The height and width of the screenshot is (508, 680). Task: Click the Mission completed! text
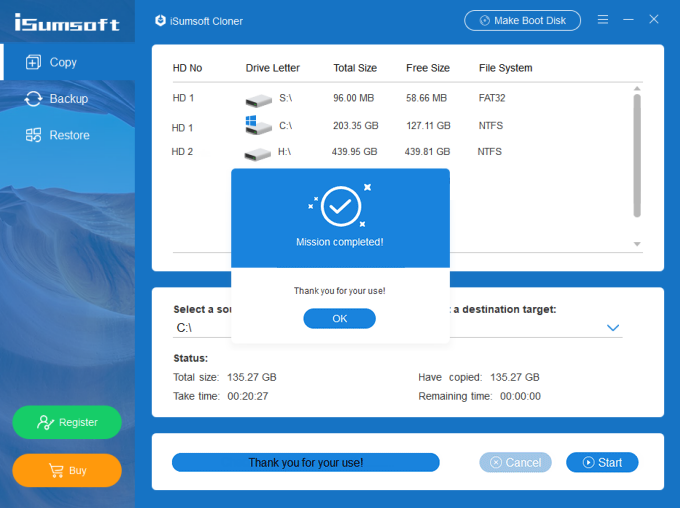tap(340, 242)
